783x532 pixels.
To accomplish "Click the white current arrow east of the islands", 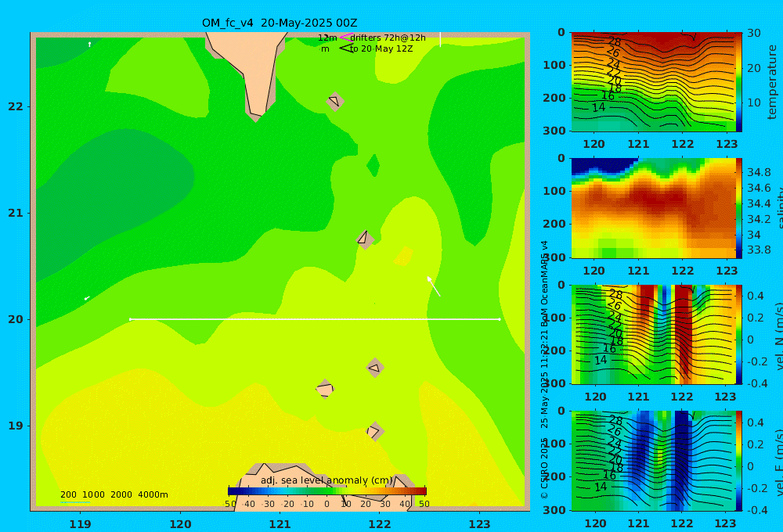I will point(434,286).
